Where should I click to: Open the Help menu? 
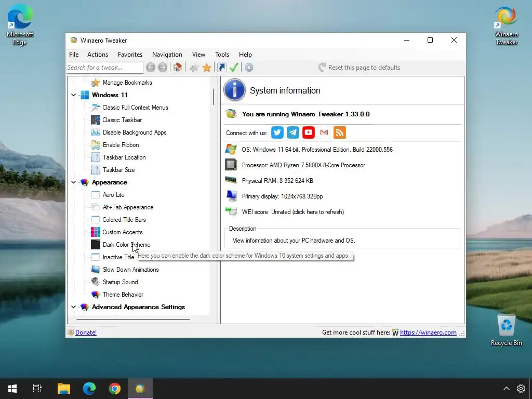[245, 54]
